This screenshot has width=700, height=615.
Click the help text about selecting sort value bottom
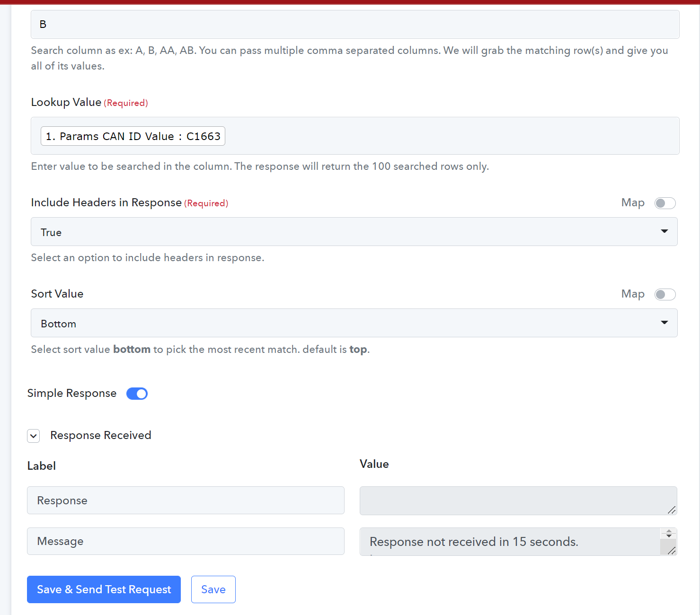[200, 349]
